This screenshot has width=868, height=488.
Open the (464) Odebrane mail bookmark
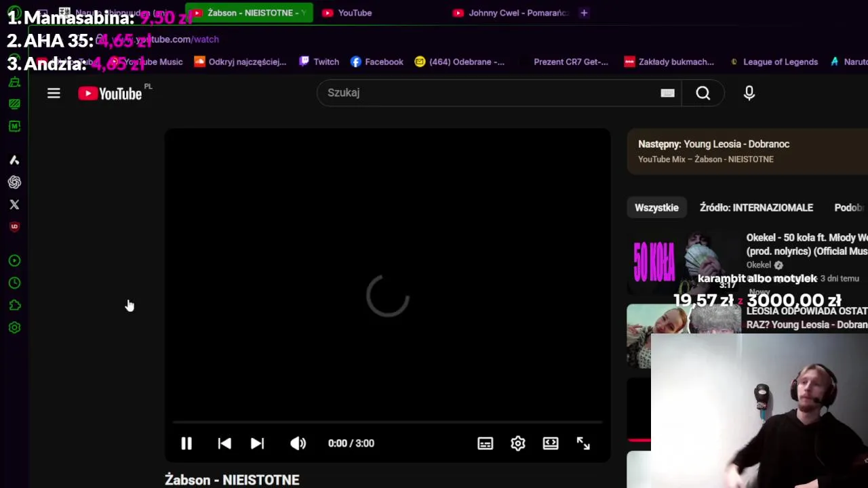460,62
